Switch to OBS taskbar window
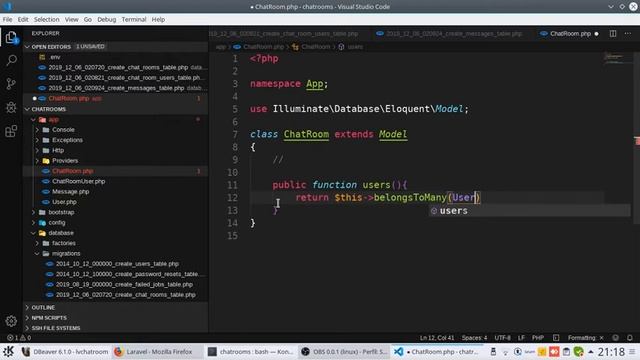640x360 pixels. pyautogui.click(x=344, y=351)
